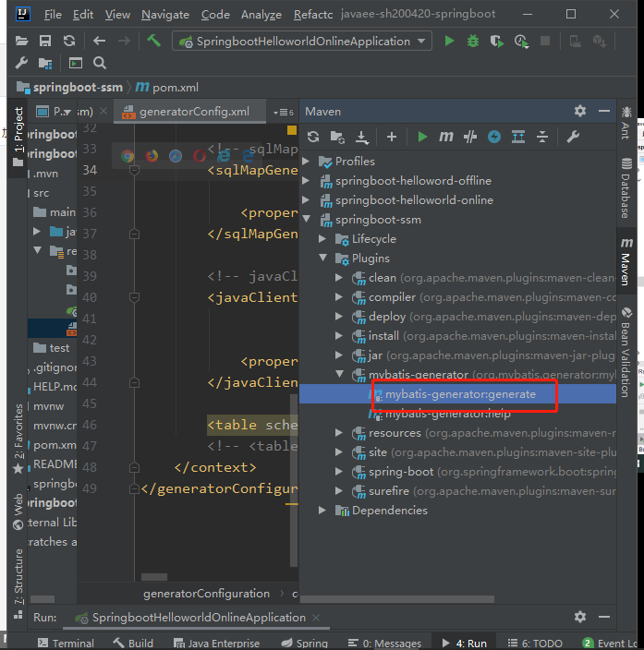The height and width of the screenshot is (650, 644).
Task: Hide the Maven panel with minus icon
Action: (604, 111)
